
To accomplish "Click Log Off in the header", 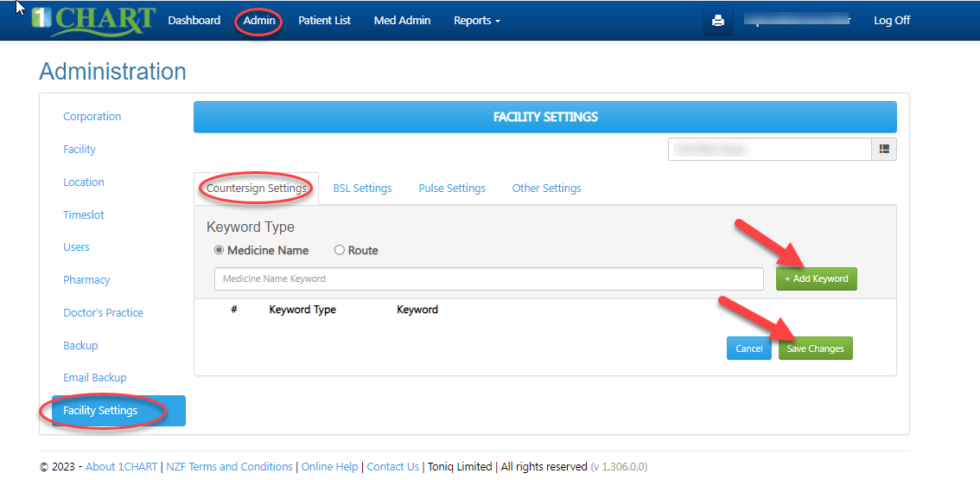I will pyautogui.click(x=892, y=21).
